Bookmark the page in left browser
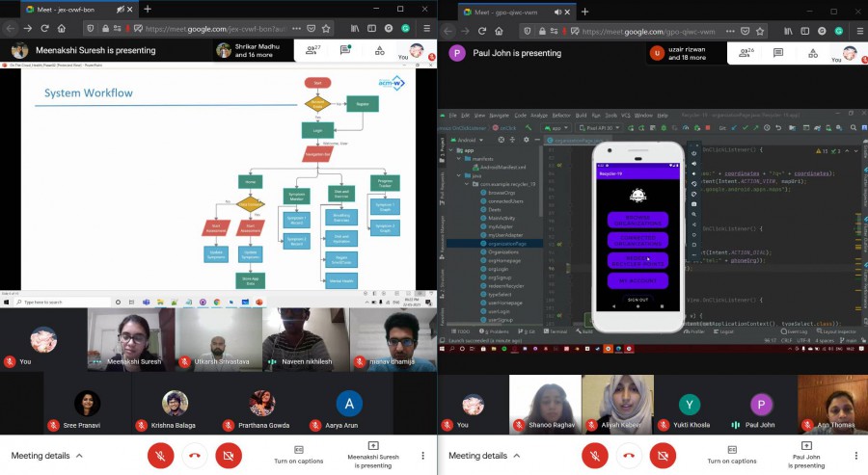This screenshot has height=475, width=868. coord(326,30)
